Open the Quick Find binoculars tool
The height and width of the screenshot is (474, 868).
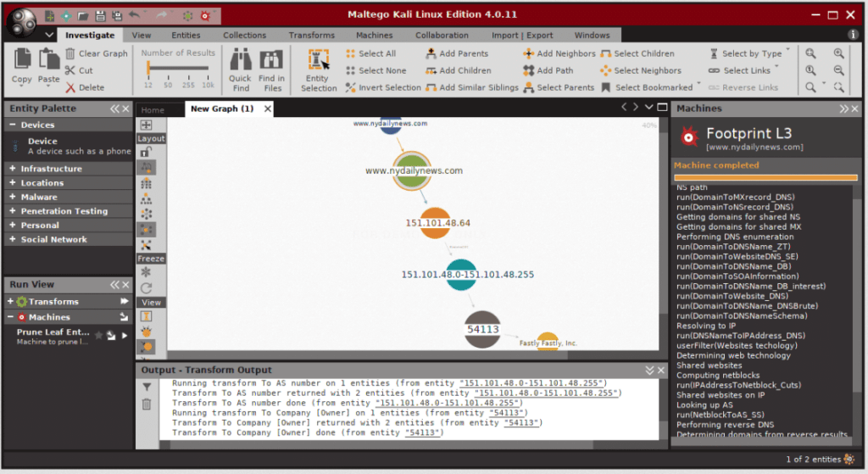(x=240, y=70)
